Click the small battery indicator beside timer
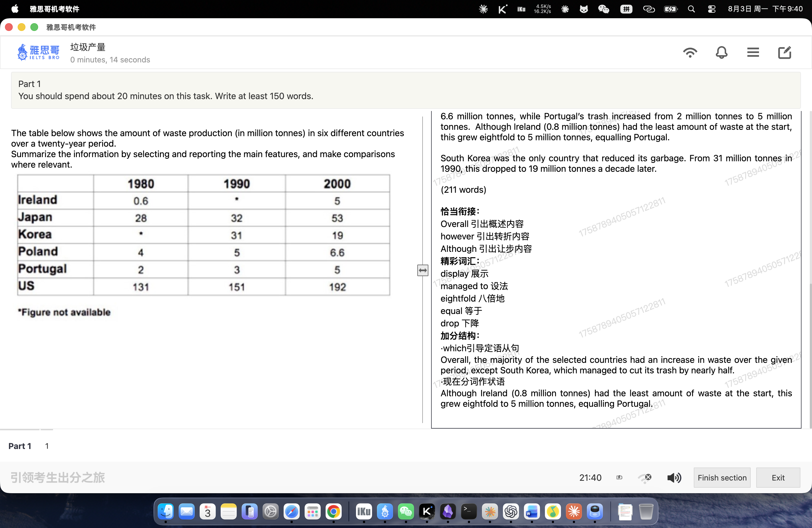812x528 pixels. pos(619,477)
